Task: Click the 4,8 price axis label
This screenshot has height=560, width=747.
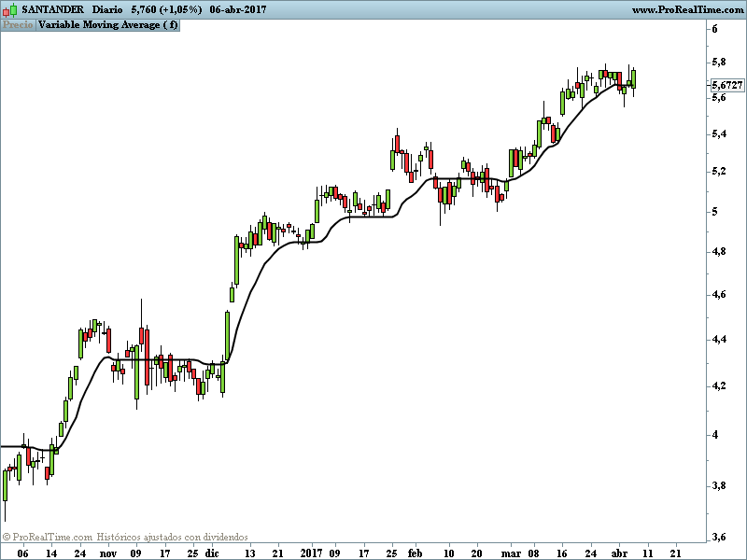Action: (x=718, y=251)
